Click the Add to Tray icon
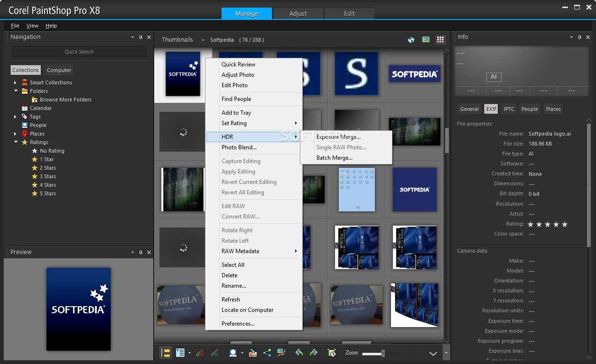The height and width of the screenshot is (364, 596). pos(253,353)
